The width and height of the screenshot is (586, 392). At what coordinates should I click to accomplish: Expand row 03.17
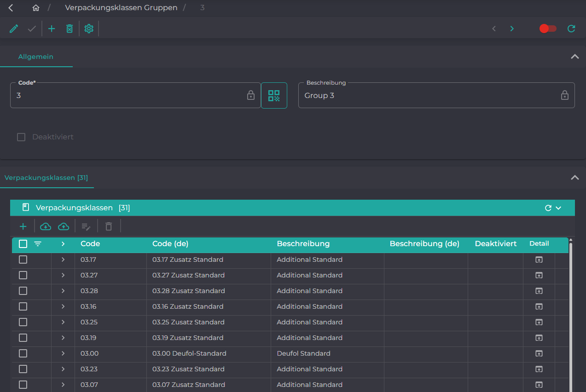[x=63, y=259]
